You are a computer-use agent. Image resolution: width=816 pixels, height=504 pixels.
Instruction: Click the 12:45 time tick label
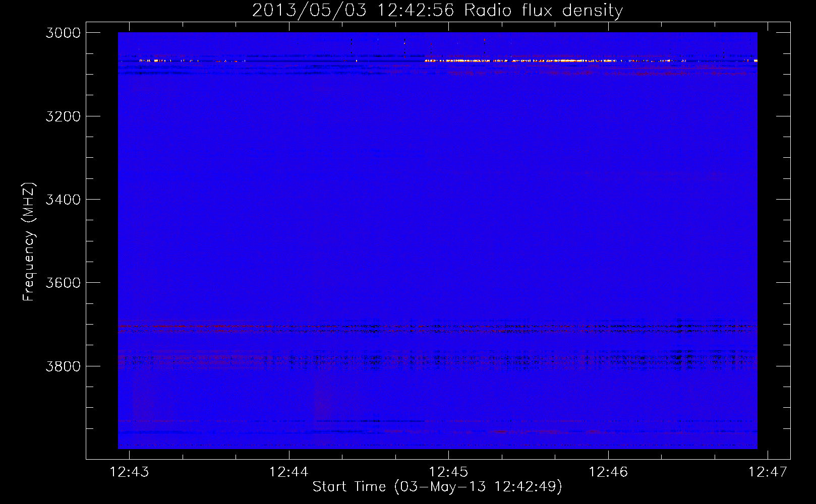point(448,472)
